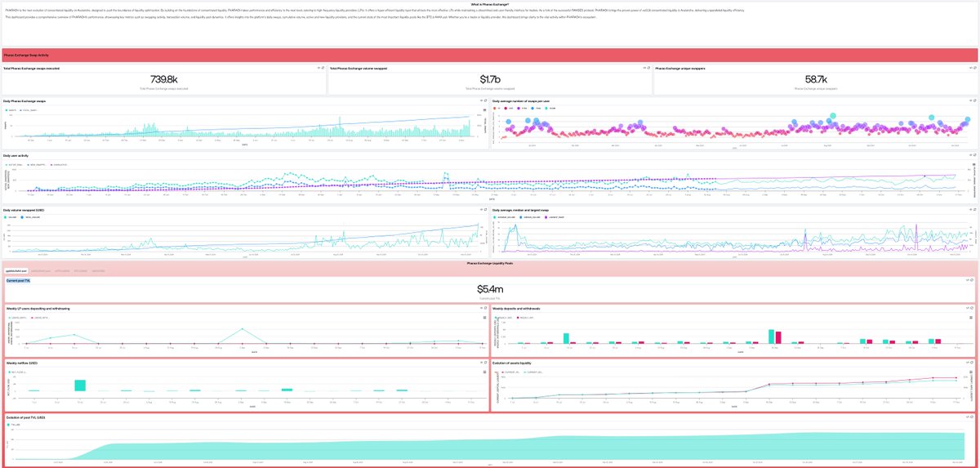
Task: Refresh the Current pool TVL card
Action: tap(973, 279)
